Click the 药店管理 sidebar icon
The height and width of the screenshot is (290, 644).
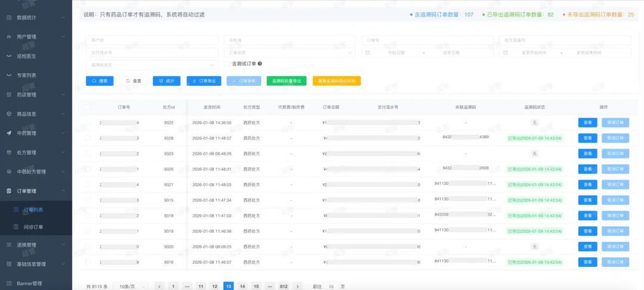[x=9, y=95]
